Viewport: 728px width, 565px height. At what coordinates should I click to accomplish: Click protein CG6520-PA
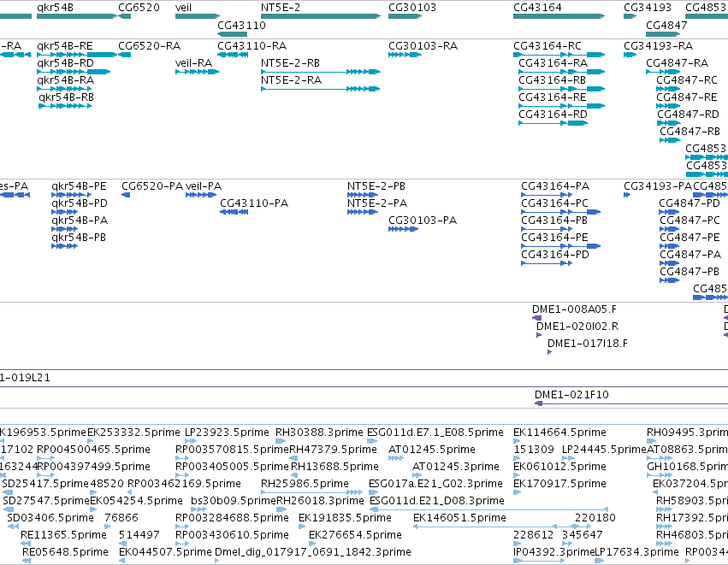coord(126,195)
